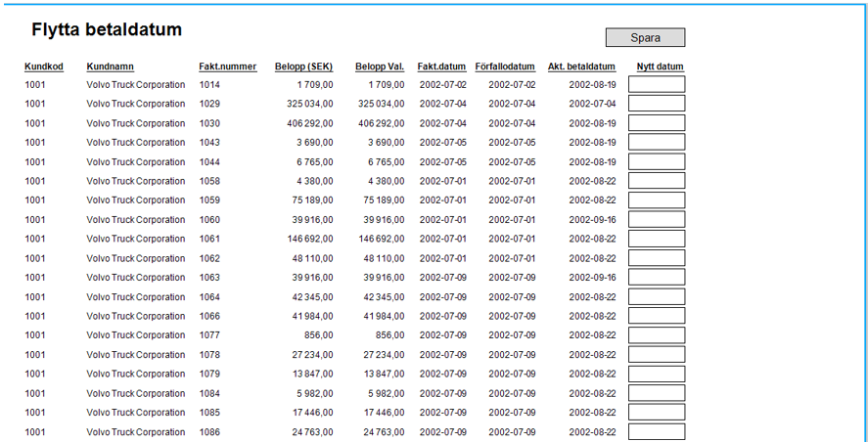The height and width of the screenshot is (442, 868).
Task: Select invoice number 1030 cell
Action: coord(209,123)
